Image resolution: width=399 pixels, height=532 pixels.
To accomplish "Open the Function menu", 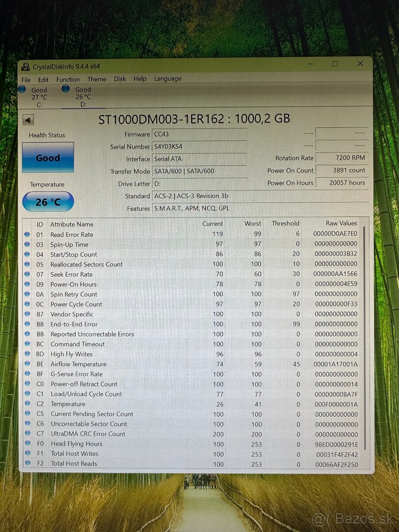I will pos(68,78).
